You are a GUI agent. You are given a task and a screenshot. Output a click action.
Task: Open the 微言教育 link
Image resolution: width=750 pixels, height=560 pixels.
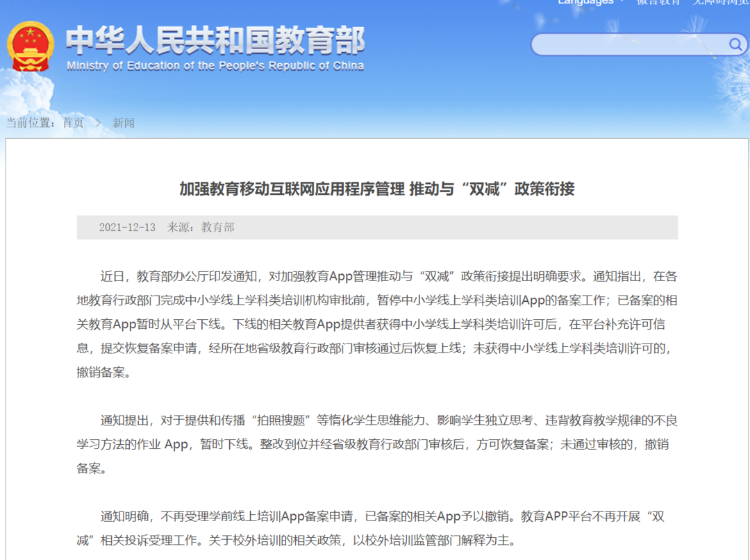(x=658, y=2)
